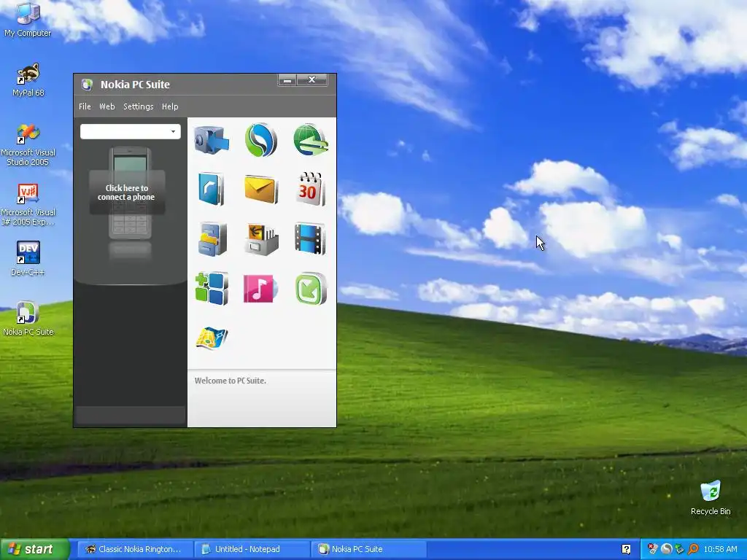Open the Video Manager filmstrip icon

[310, 239]
